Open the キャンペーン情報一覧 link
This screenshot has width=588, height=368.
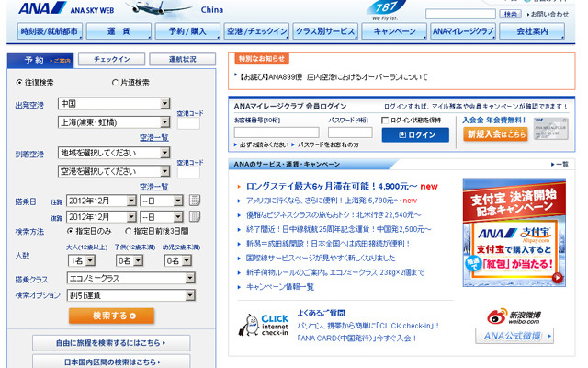point(280,287)
